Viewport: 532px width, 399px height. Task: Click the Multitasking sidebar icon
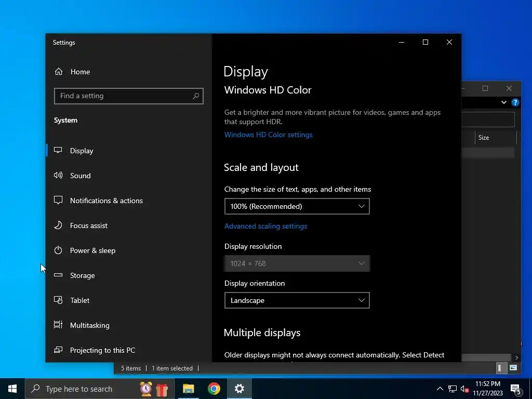pyautogui.click(x=58, y=325)
